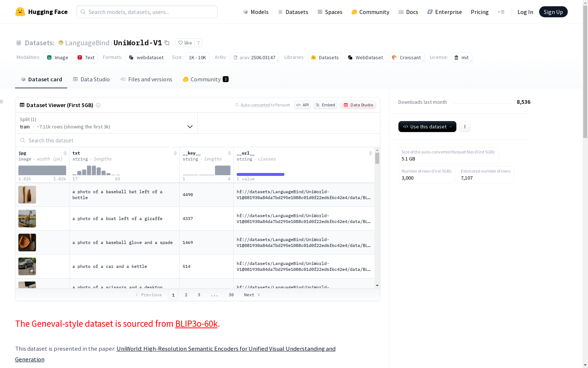588x368 pixels.
Task: Open Datasets in the top navigation
Action: pyautogui.click(x=293, y=12)
